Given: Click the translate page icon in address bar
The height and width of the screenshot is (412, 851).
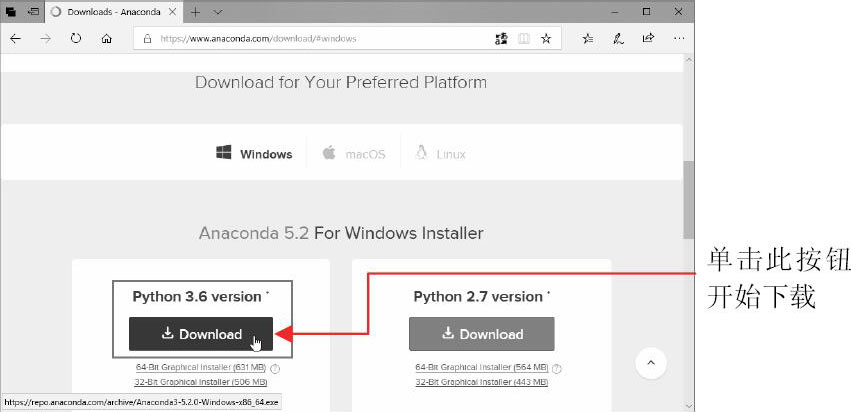Looking at the screenshot, I should point(501,39).
